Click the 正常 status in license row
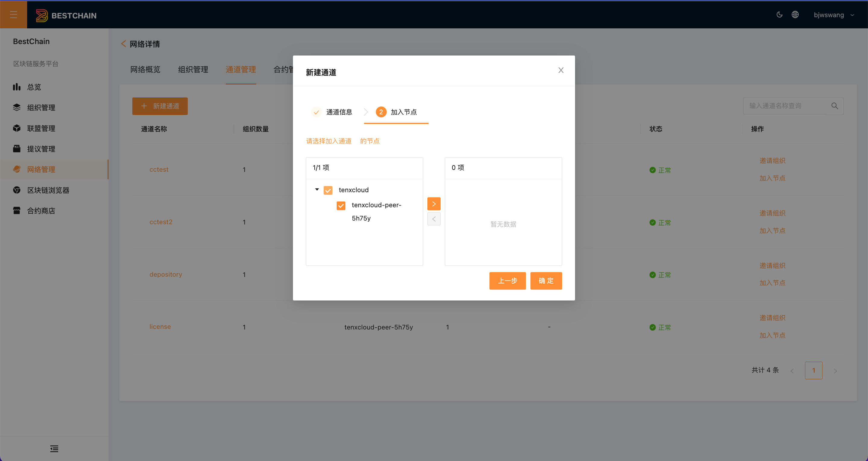This screenshot has width=868, height=461. (x=660, y=327)
